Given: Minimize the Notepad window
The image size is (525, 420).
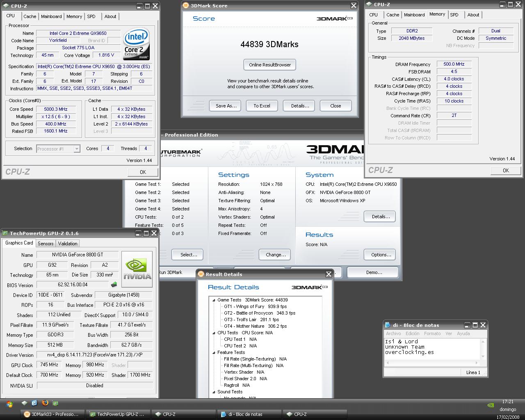Looking at the screenshot, I should 467,325.
